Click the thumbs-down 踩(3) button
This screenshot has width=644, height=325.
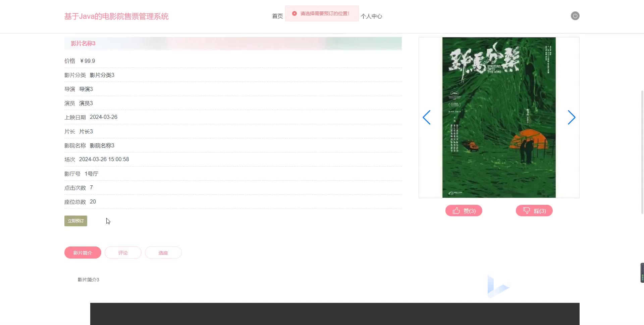[x=534, y=211]
